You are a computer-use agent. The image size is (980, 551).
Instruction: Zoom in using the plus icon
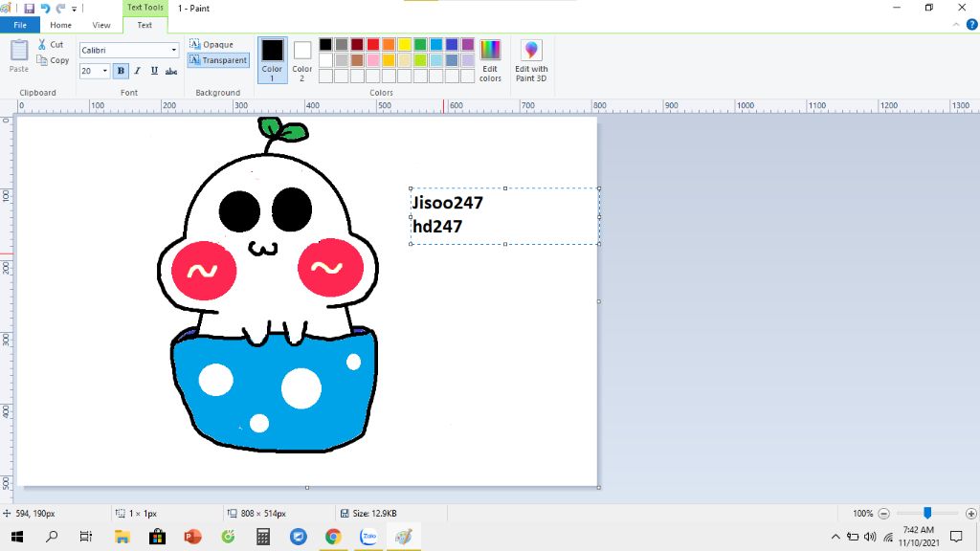pyautogui.click(x=971, y=514)
